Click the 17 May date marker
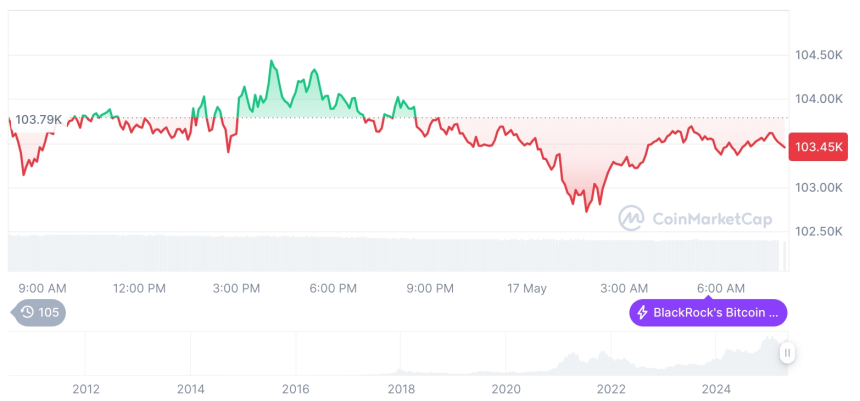 (526, 288)
